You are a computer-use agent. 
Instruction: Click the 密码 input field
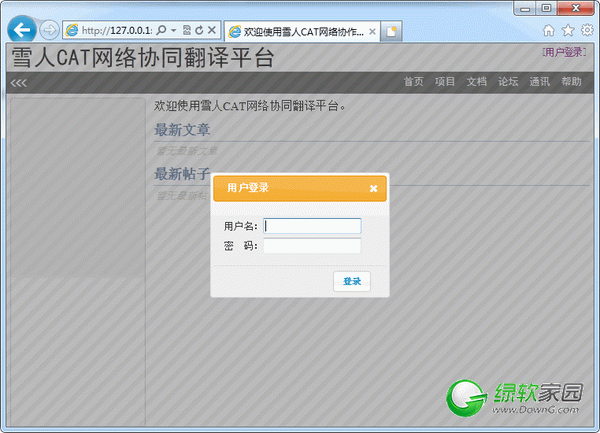pos(312,246)
